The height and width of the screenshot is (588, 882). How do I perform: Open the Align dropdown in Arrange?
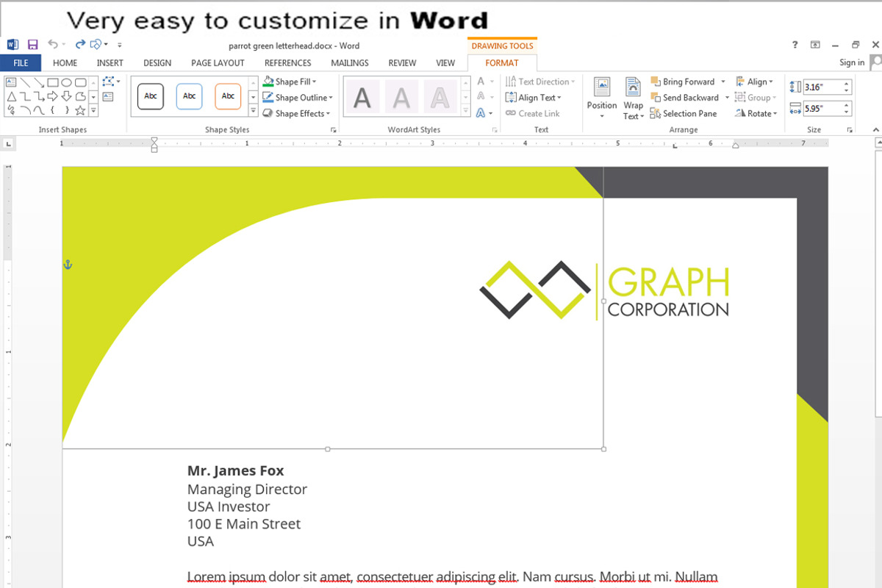point(754,82)
